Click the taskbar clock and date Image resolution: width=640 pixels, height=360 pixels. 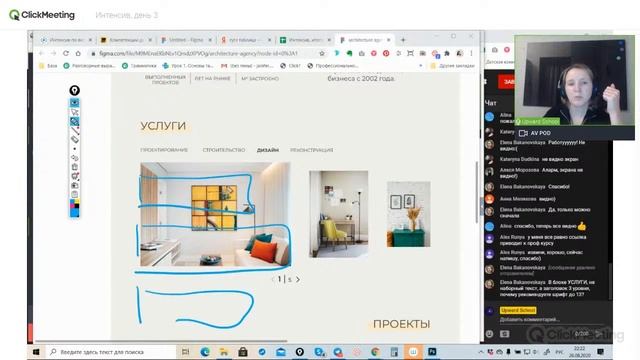tap(579, 352)
